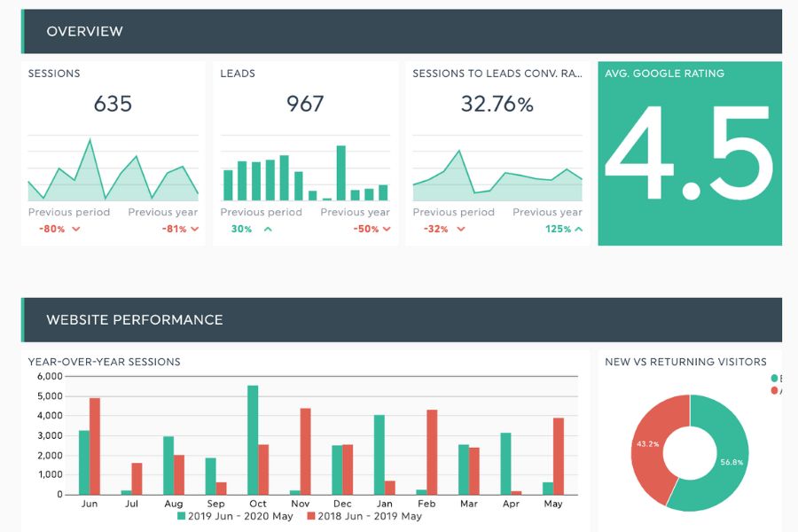Click the Sessions sparkline area chart
This screenshot has width=798, height=532.
pyautogui.click(x=113, y=169)
